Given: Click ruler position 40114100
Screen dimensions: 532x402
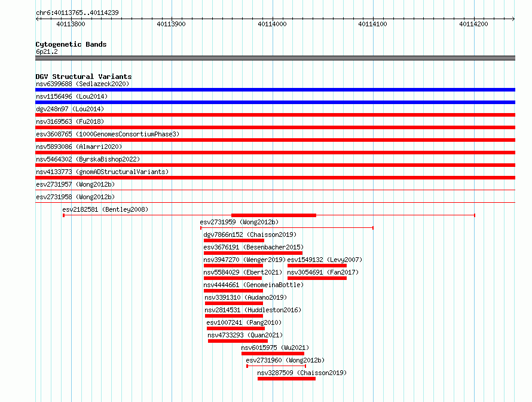Looking at the screenshot, I should (372, 24).
